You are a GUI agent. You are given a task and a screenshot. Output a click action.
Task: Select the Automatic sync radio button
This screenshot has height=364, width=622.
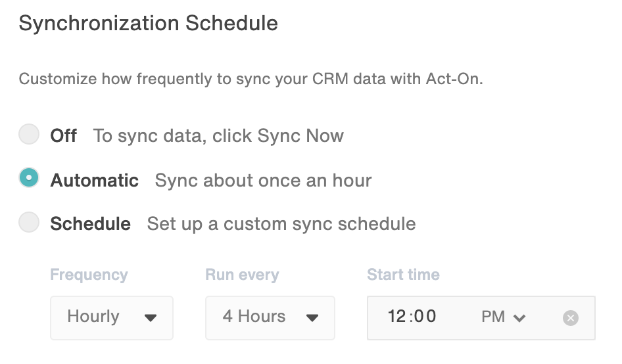(x=29, y=177)
